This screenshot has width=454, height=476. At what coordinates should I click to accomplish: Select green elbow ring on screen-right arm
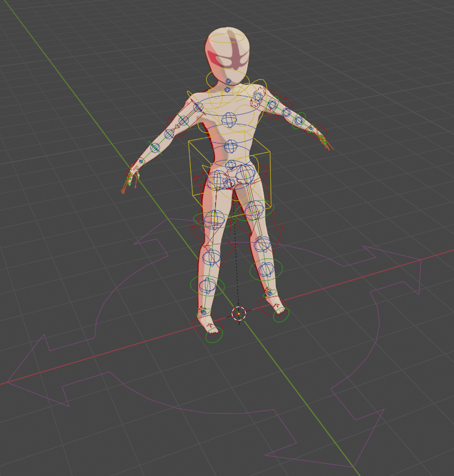point(299,121)
